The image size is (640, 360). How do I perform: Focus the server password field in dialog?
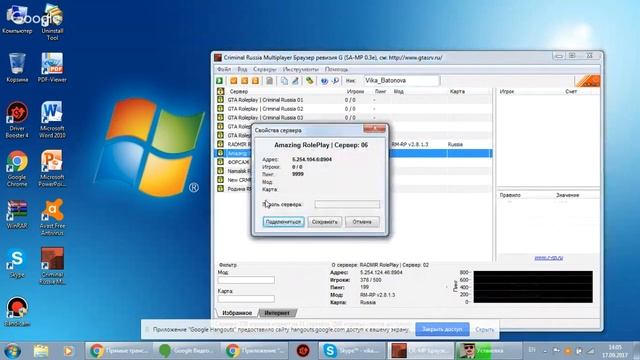click(x=347, y=204)
